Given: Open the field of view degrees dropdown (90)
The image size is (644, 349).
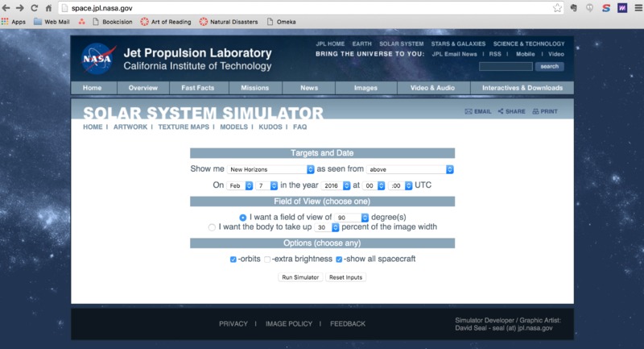Looking at the screenshot, I should tap(352, 218).
